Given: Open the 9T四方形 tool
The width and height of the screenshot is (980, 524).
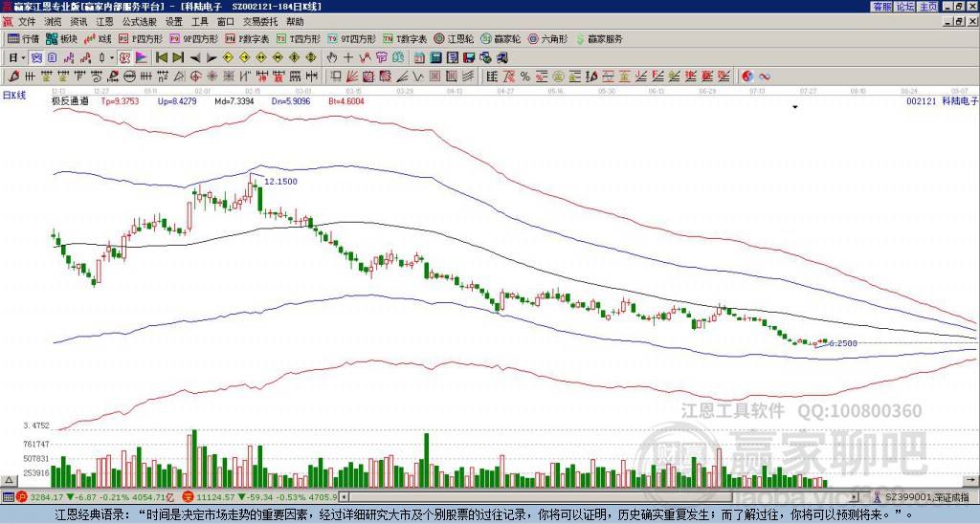Looking at the screenshot, I should tap(352, 38).
